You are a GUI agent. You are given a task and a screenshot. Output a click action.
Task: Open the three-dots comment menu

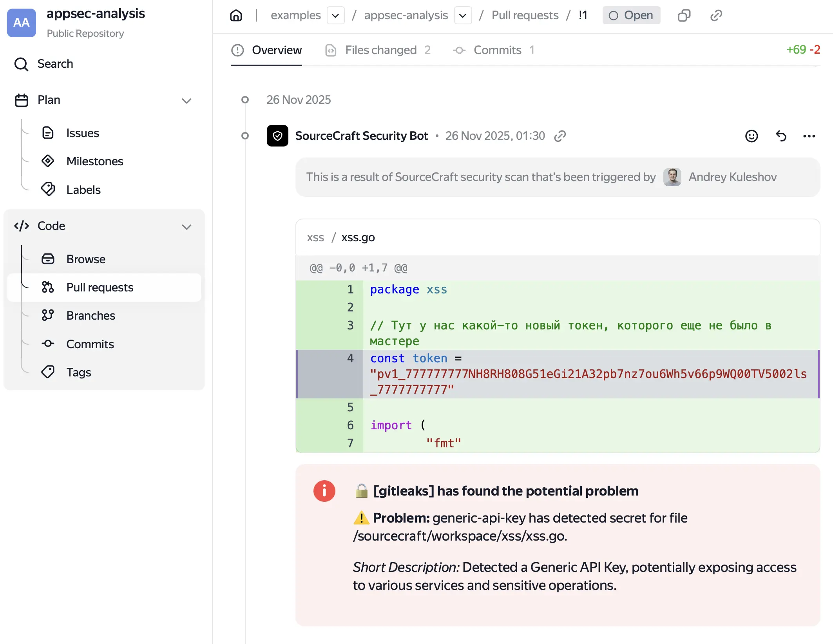[x=809, y=136]
